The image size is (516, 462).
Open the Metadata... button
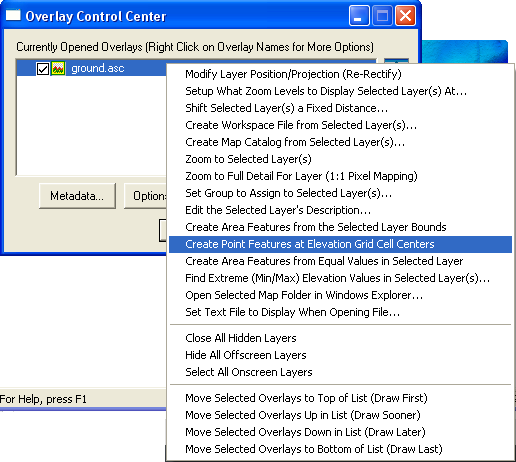[x=77, y=196]
